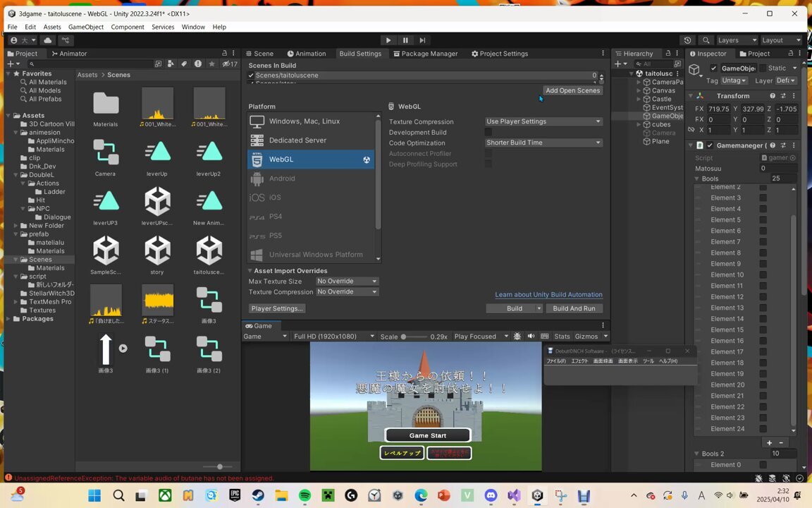Open the File menu
Screen dimensions: 812x508
point(13,27)
